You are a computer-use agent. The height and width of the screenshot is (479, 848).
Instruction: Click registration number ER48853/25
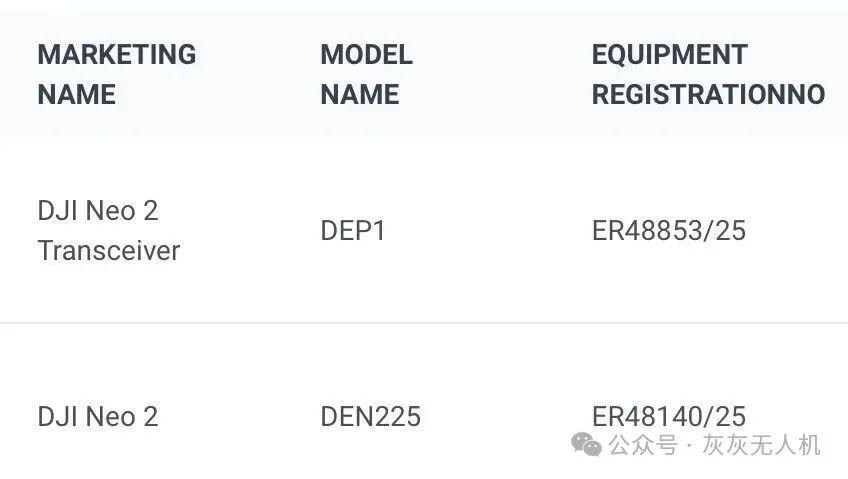coord(669,231)
